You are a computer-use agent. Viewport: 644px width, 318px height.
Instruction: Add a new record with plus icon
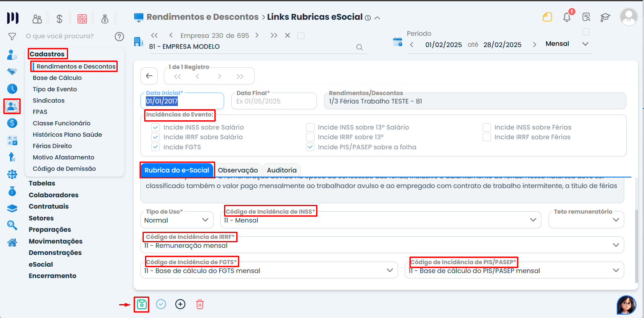coord(180,304)
